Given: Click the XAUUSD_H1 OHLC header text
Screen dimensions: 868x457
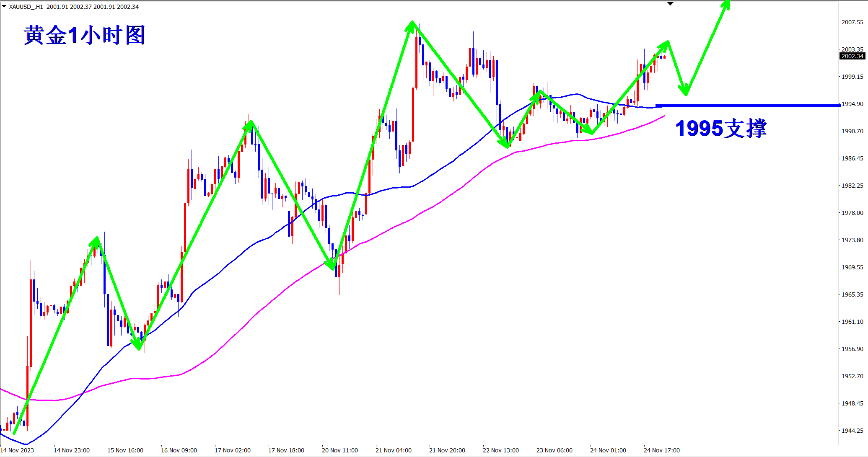Looking at the screenshot, I should tap(74, 7).
